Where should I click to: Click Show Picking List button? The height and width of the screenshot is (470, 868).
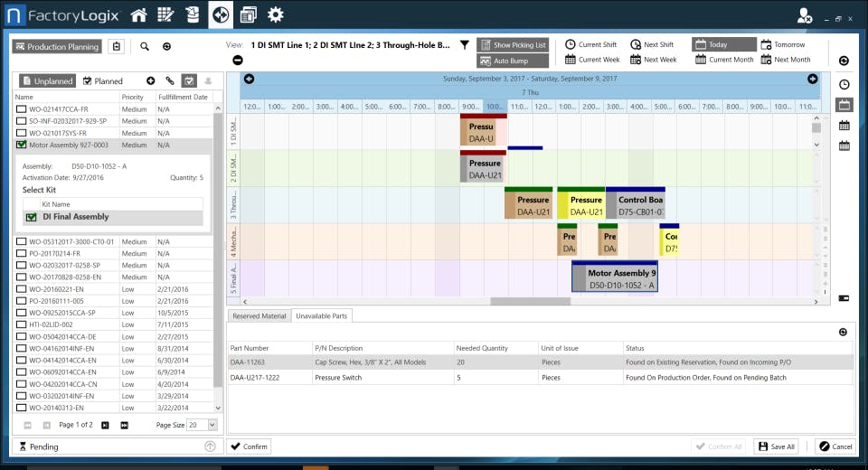coord(513,45)
